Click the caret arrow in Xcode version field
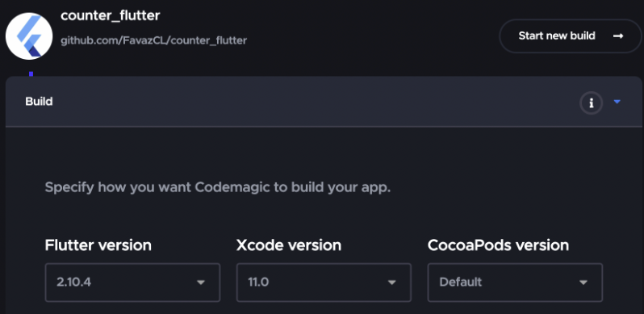 click(x=392, y=283)
